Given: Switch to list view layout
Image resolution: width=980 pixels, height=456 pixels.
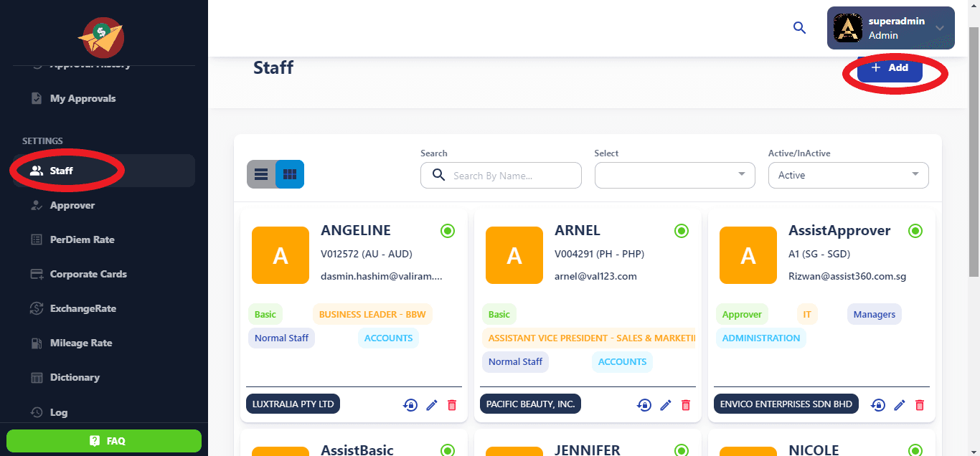Looking at the screenshot, I should tap(261, 174).
